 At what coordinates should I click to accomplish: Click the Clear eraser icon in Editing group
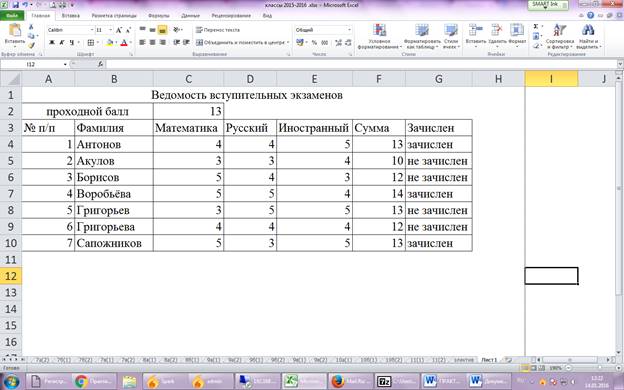click(x=536, y=46)
